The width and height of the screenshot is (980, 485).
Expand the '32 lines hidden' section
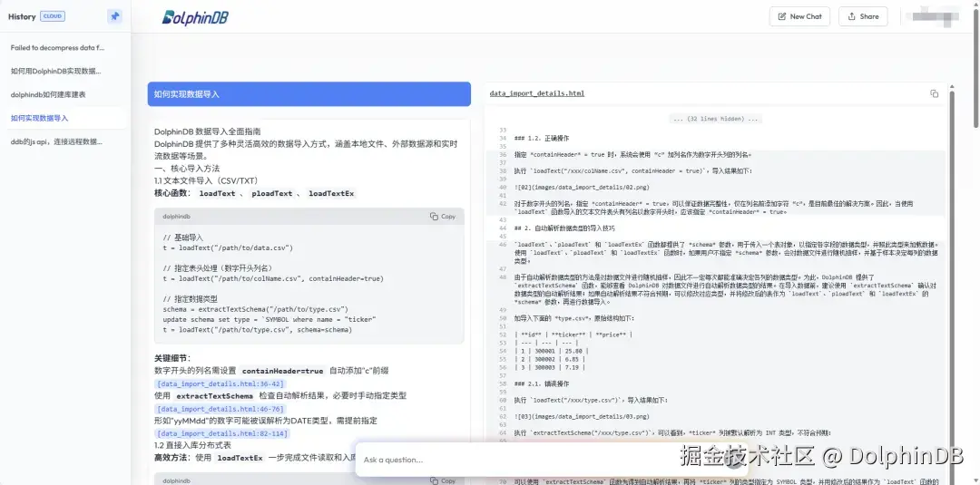[x=715, y=119]
